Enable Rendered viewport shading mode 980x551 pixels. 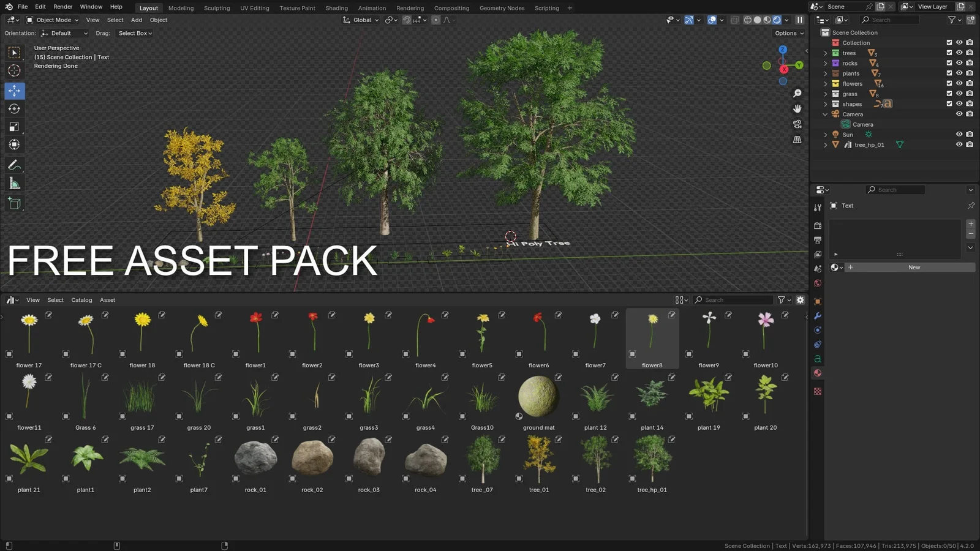coord(777,20)
